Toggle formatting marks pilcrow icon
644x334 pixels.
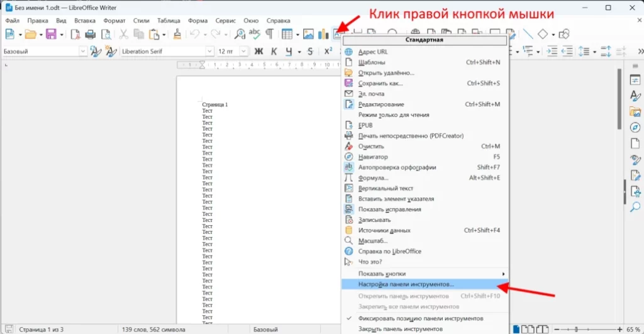269,34
